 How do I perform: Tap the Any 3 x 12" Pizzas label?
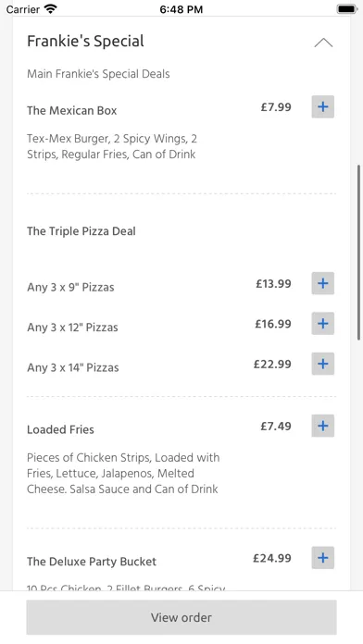(x=72, y=328)
